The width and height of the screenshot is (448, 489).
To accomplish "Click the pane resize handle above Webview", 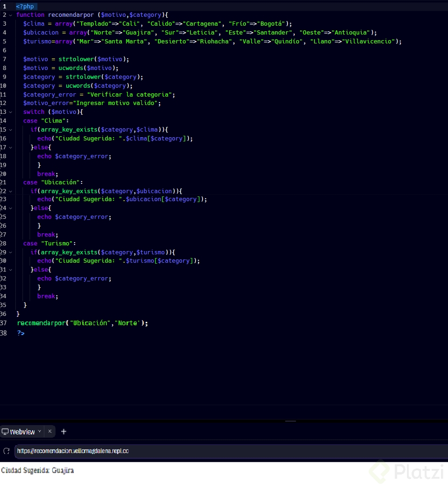I will pyautogui.click(x=290, y=421).
